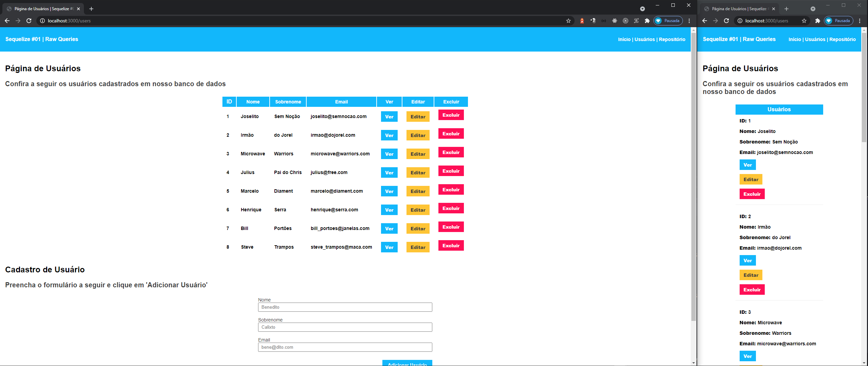Open a new tab in the right window
Screen dimensions: 868x366
[x=786, y=9]
